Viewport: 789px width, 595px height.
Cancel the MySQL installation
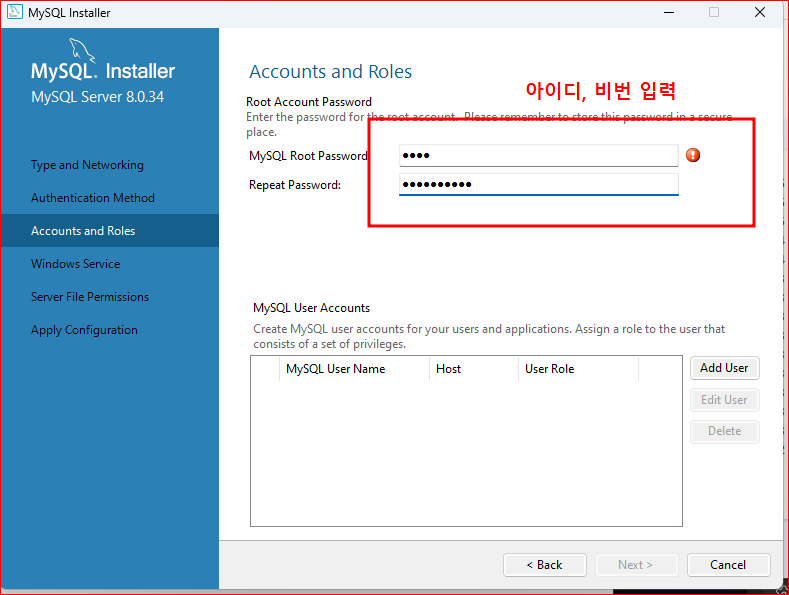click(728, 565)
